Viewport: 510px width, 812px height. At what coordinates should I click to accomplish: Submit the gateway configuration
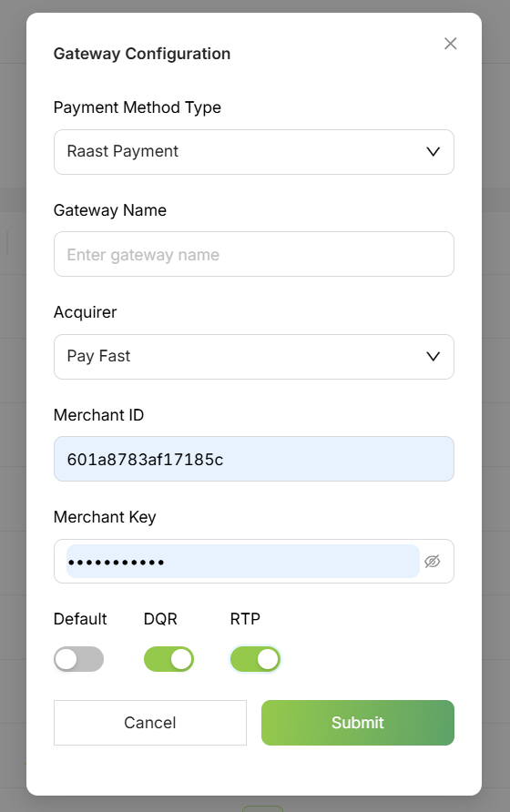click(x=358, y=723)
